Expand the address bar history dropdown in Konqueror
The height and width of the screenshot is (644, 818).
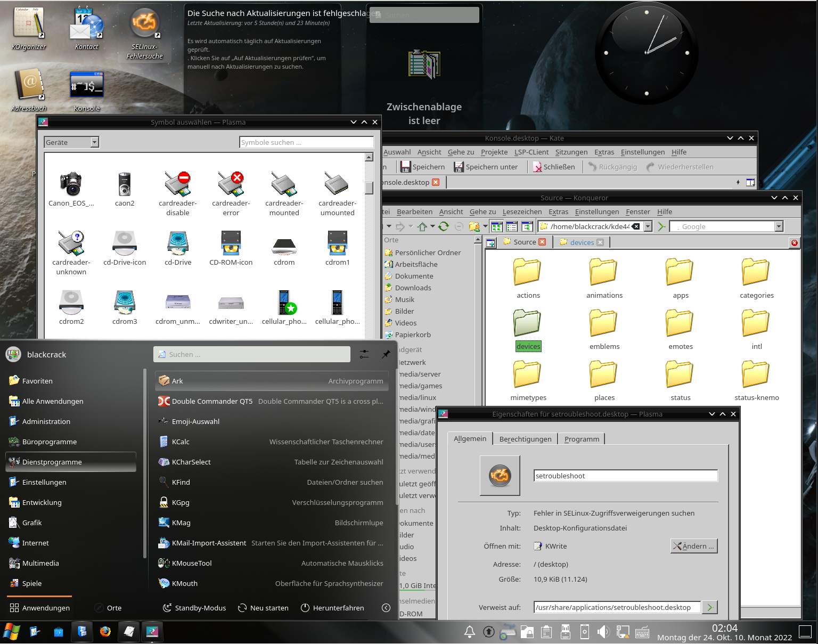point(647,226)
